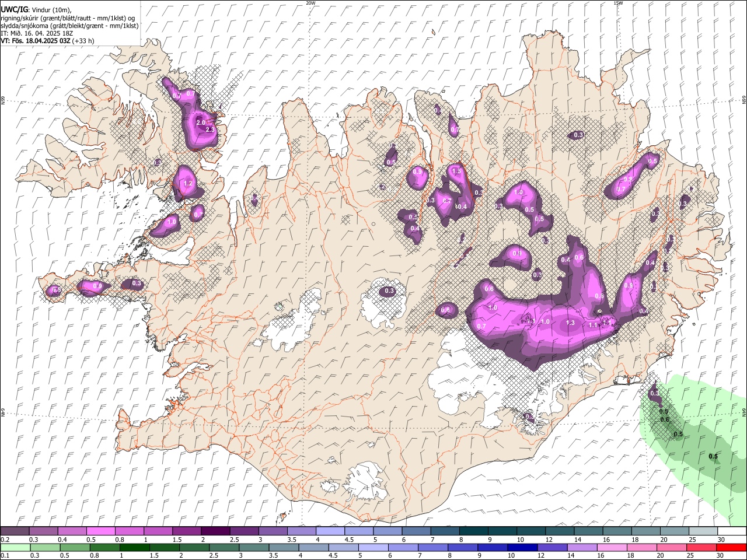Click the upper-row swatch between 0.3 and 0.4

click(44, 531)
